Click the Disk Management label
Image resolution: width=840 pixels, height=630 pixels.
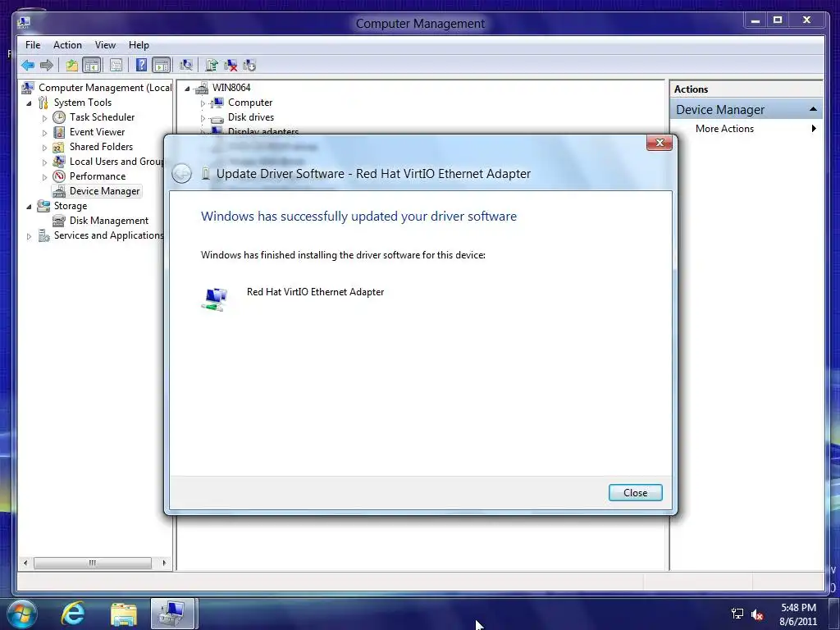[109, 220]
